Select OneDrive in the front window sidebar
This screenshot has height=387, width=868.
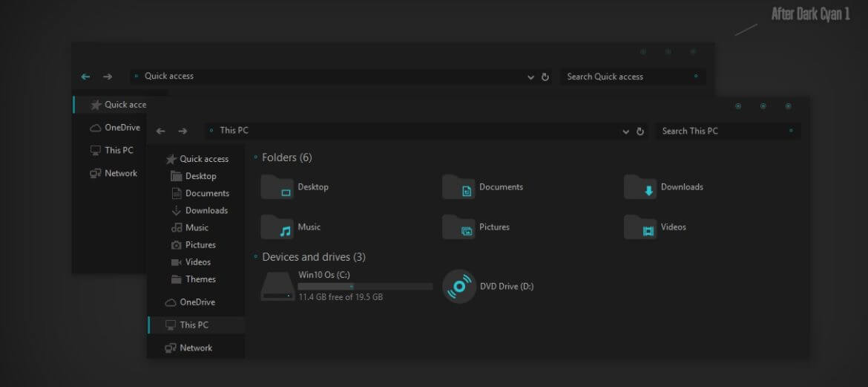[190, 303]
